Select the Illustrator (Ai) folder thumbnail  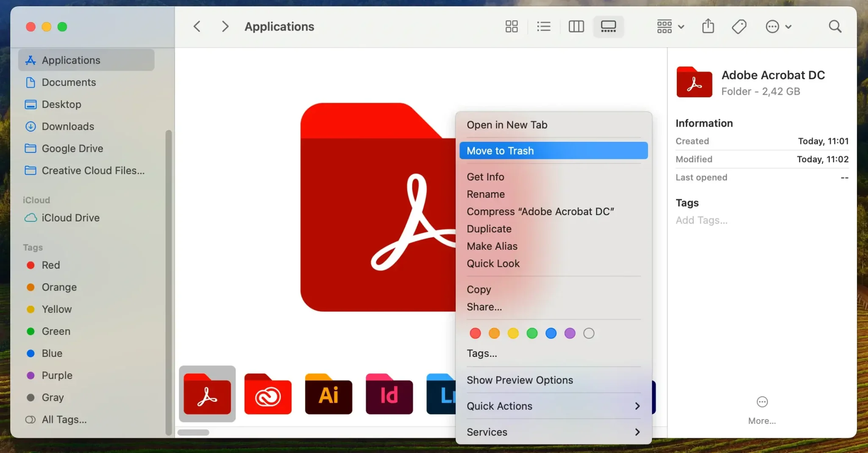coord(328,394)
